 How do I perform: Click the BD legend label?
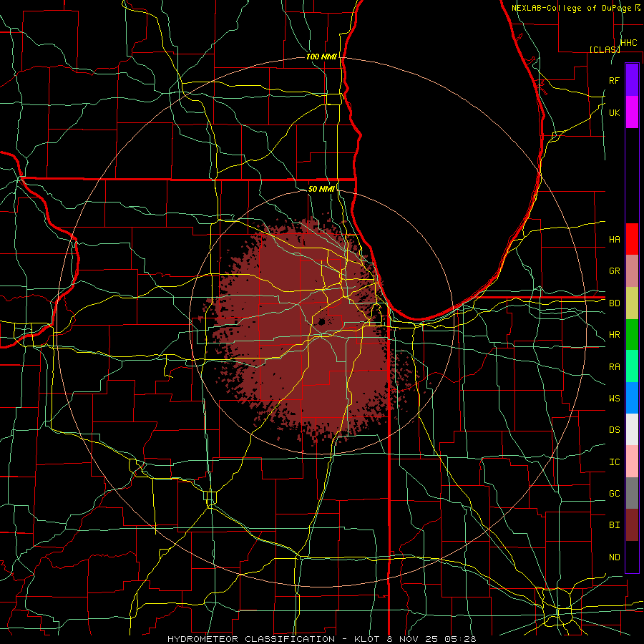pos(615,303)
